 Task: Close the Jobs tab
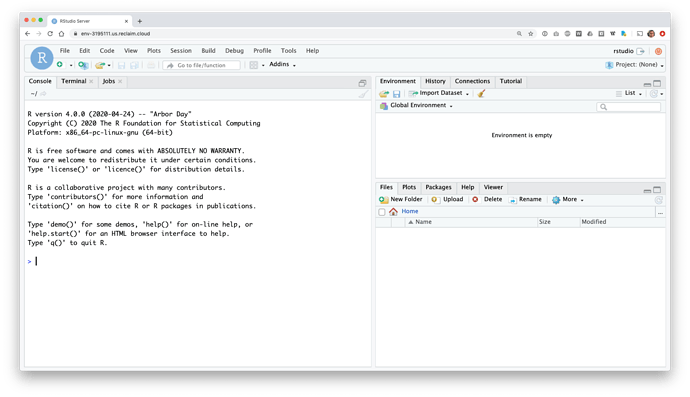tap(120, 81)
